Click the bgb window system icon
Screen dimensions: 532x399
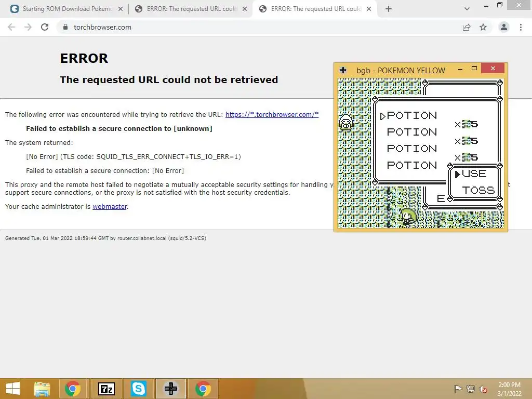(x=343, y=70)
